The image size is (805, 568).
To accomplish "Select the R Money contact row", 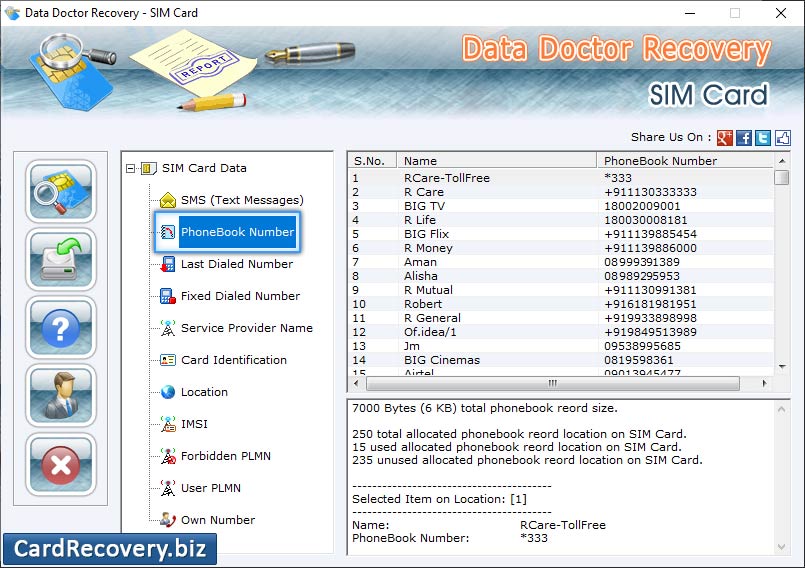I will point(561,248).
